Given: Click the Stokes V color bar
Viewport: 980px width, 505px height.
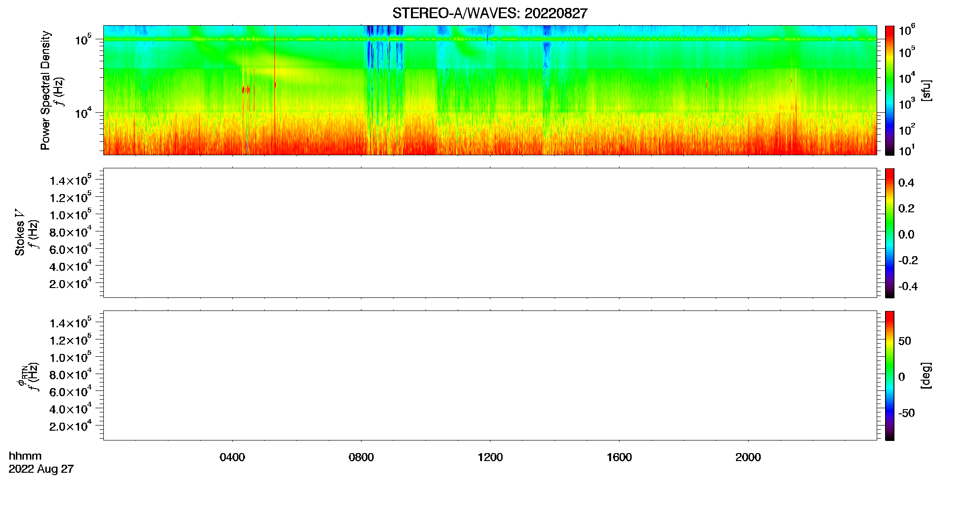Looking at the screenshot, I should (889, 233).
